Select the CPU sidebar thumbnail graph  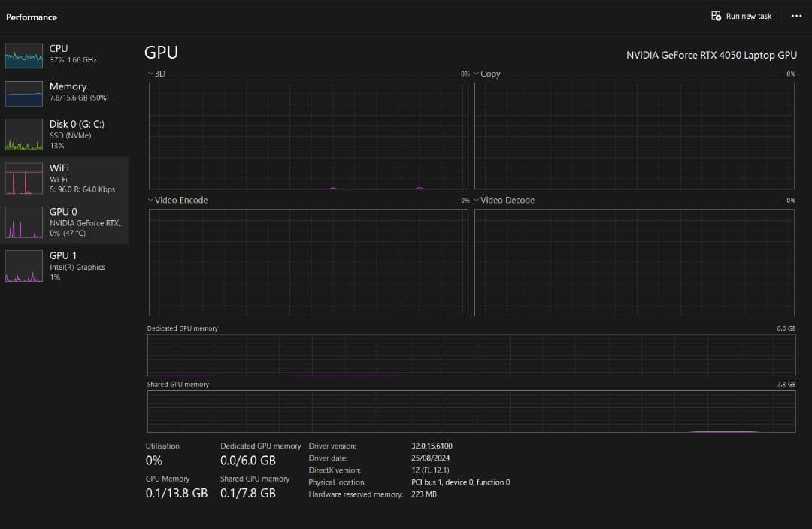coord(23,54)
